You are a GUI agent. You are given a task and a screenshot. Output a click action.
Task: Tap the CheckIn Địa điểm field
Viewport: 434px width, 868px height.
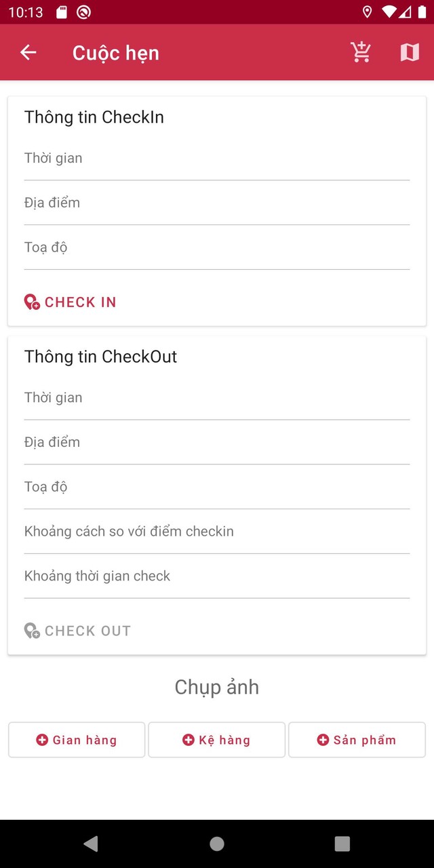coord(217,203)
